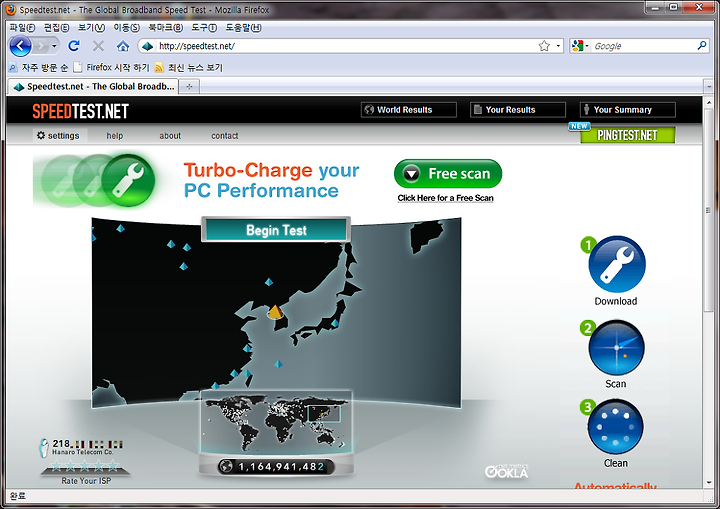Open the 자주 방문 순 bookmark
Viewport: 720px width, 509px height.
(39, 68)
